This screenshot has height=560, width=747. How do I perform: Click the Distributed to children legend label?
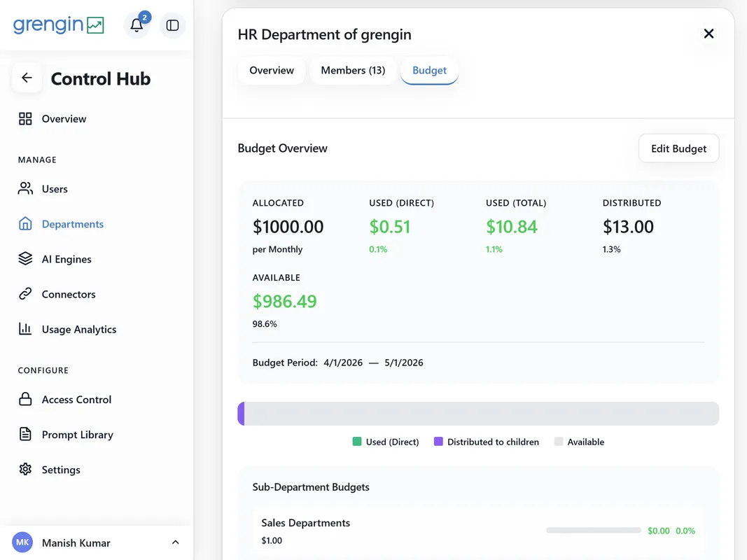(x=493, y=442)
